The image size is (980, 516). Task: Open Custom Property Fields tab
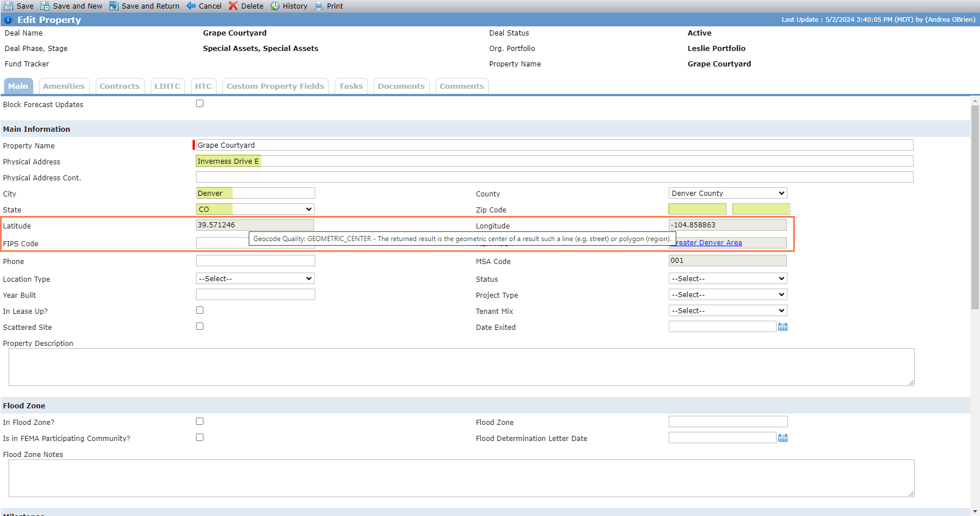[275, 86]
